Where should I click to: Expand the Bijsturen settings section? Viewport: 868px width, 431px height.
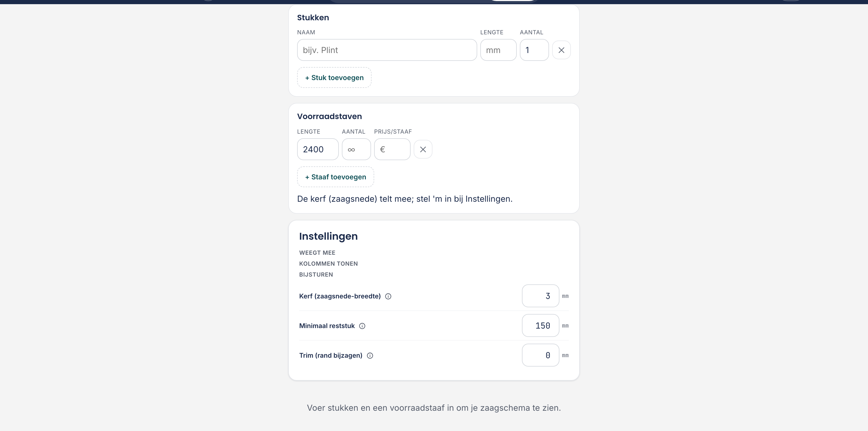316,275
